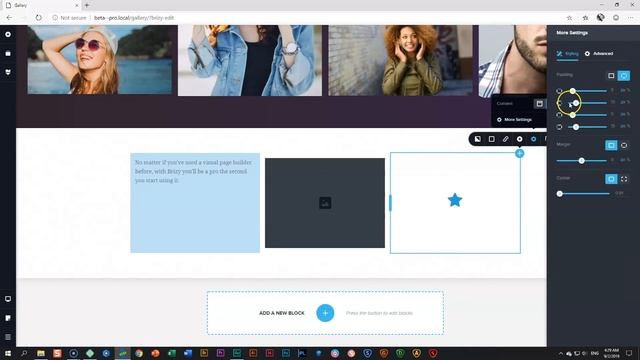This screenshot has width=640, height=360.
Task: Open a new browser tab
Action: tap(87, 5)
